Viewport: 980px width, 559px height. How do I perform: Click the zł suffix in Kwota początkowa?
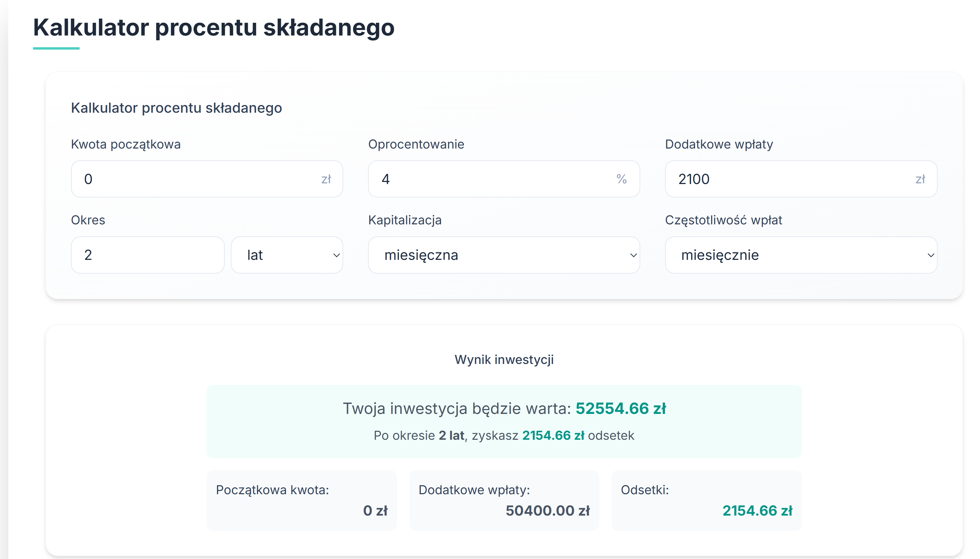[x=326, y=179]
